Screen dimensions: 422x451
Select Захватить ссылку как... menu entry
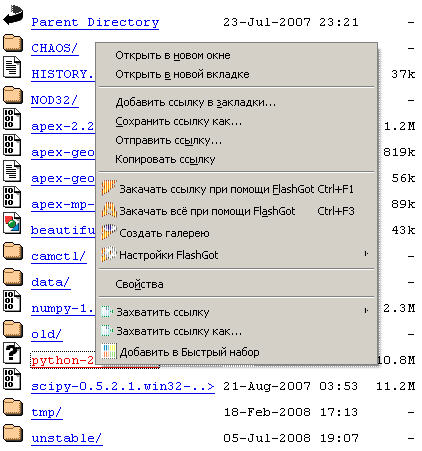coord(179,331)
